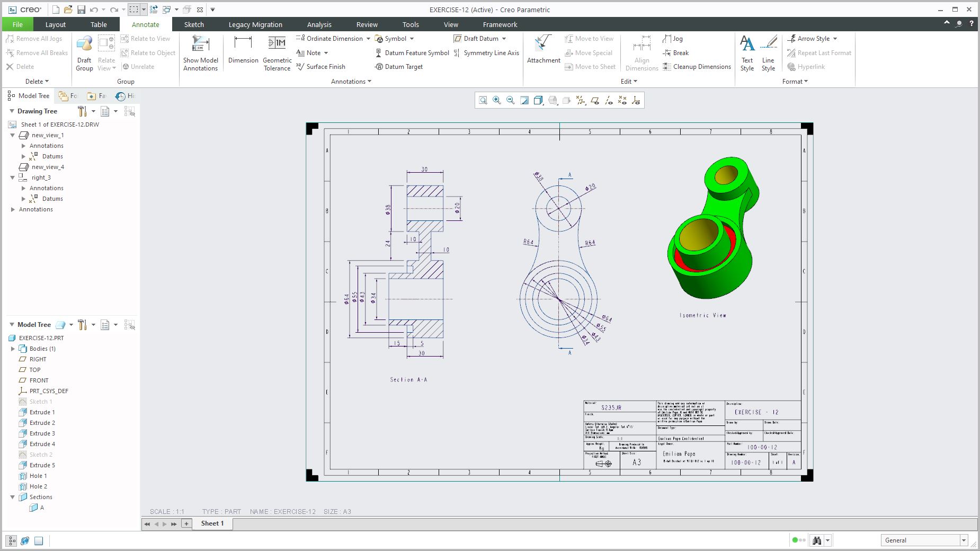Open the Display Style cube icon

(538, 100)
